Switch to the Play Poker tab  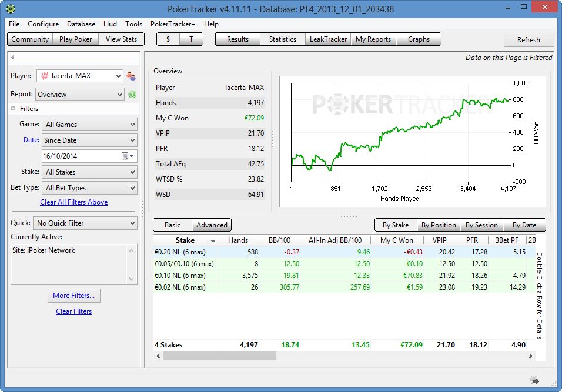pyautogui.click(x=76, y=39)
